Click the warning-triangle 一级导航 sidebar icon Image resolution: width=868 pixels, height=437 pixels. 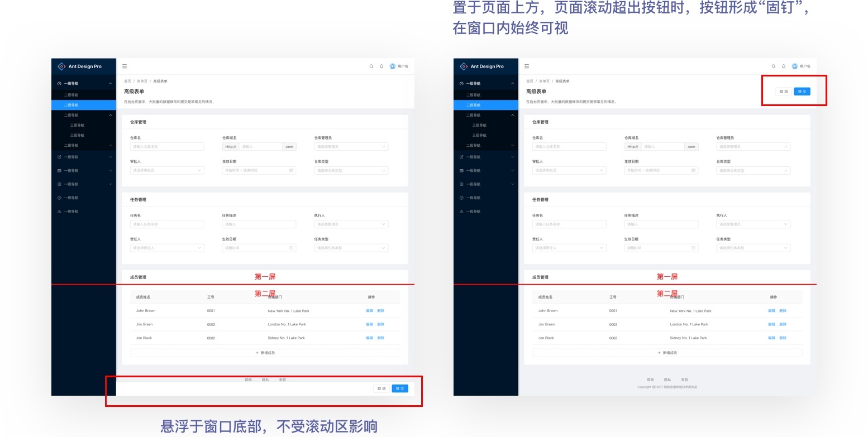(59, 212)
